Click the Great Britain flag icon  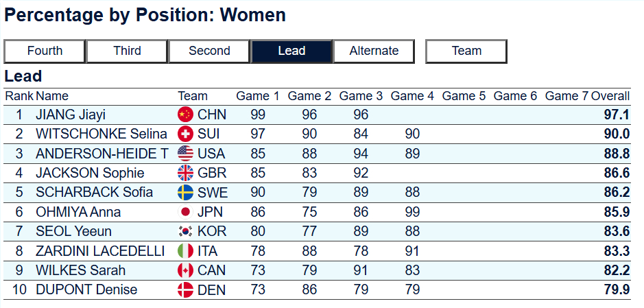(185, 173)
